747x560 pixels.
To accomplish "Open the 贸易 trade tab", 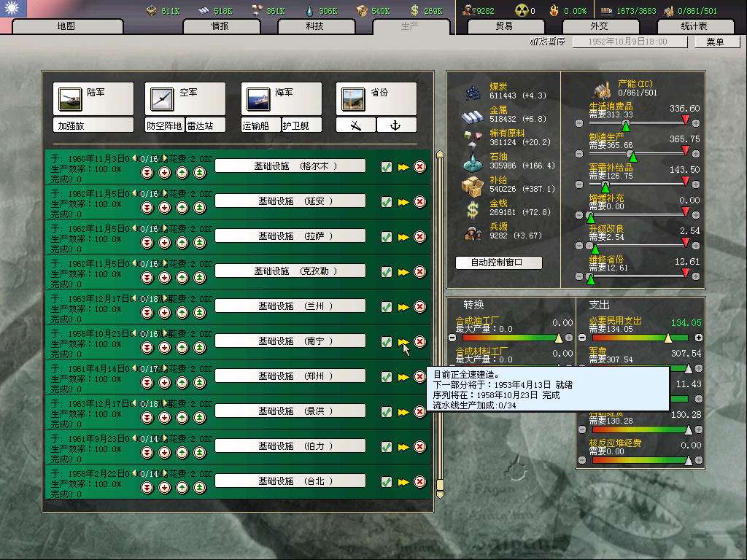I will 505,26.
